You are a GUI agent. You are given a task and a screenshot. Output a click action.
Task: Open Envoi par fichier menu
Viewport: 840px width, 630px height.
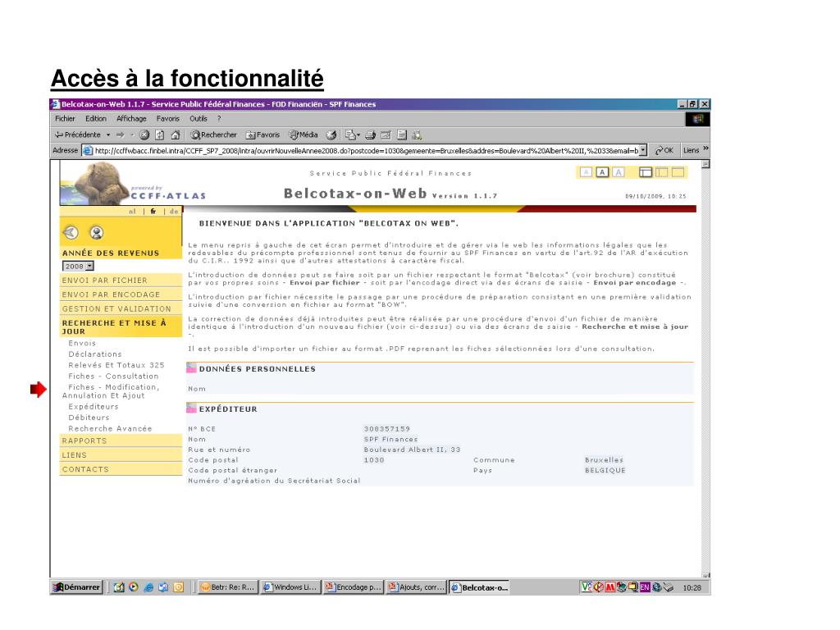pyautogui.click(x=121, y=281)
